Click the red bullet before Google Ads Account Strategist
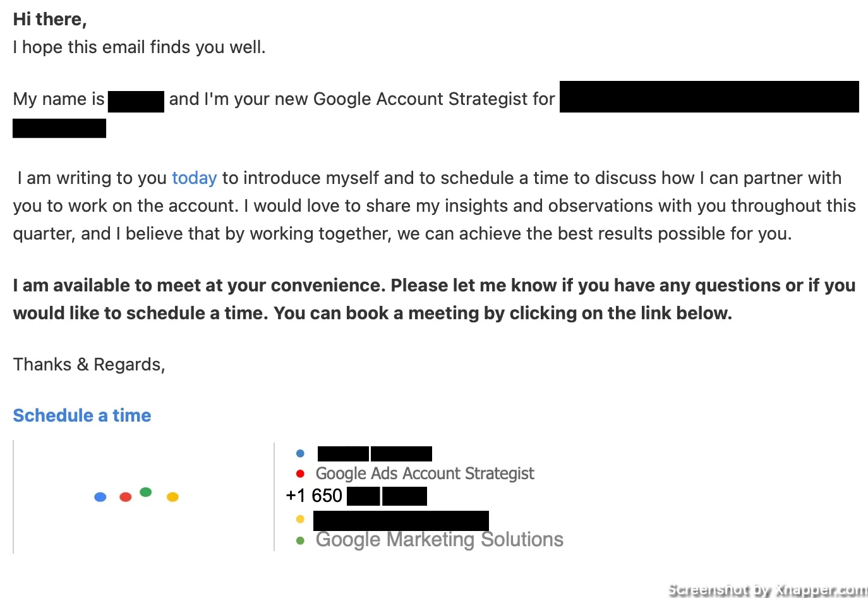868x598 pixels. click(x=300, y=473)
